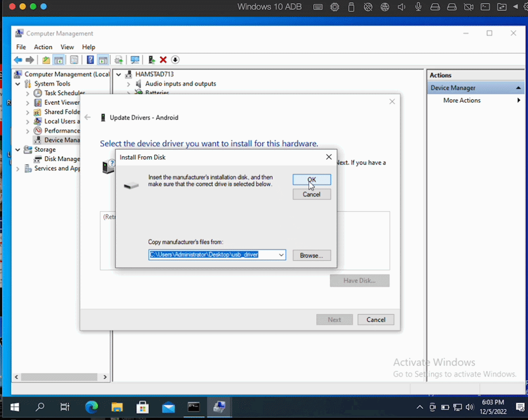
Task: Collapse the Device Manager Actions section
Action: point(518,88)
